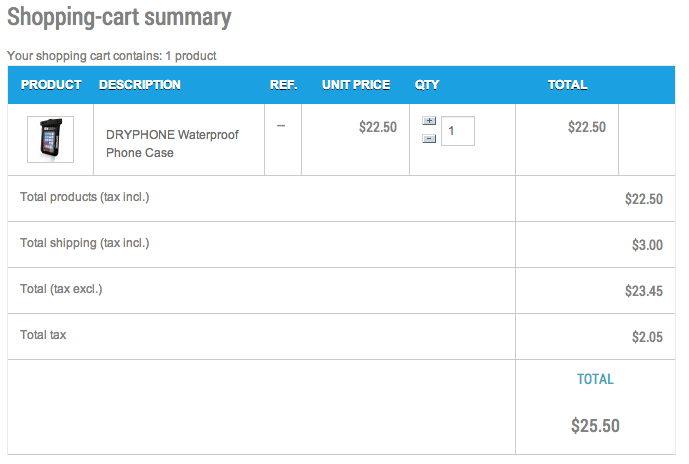Viewport: 689px width, 464px height.
Task: Click the TOTAL column header
Action: (x=568, y=85)
